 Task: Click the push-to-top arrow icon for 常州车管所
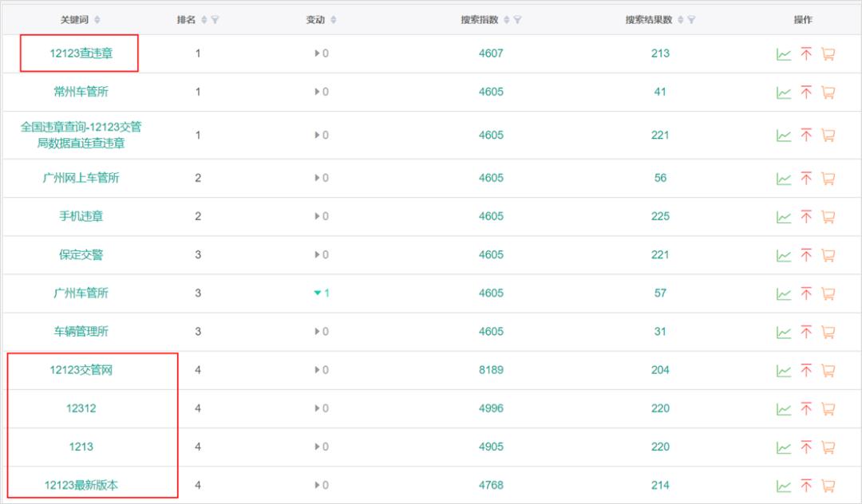(x=806, y=92)
